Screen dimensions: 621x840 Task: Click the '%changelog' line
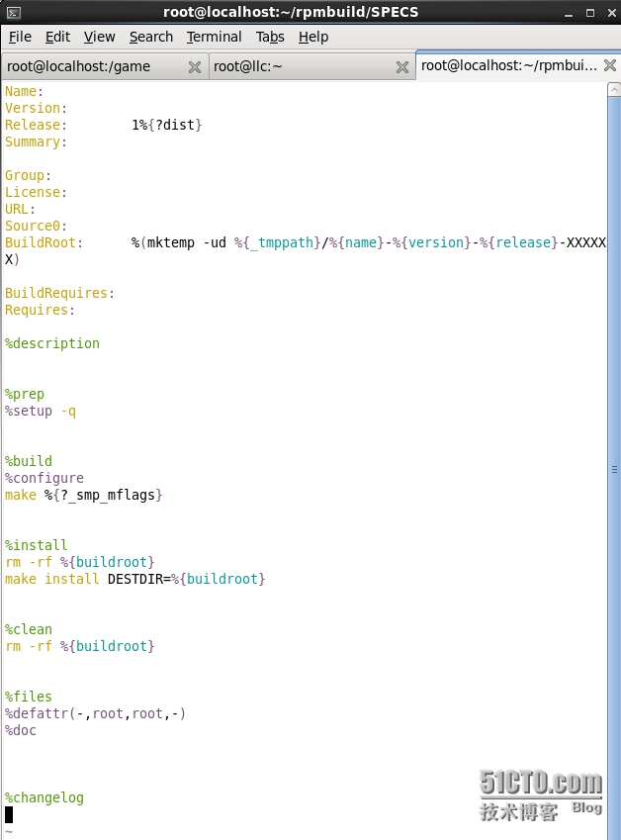44,797
